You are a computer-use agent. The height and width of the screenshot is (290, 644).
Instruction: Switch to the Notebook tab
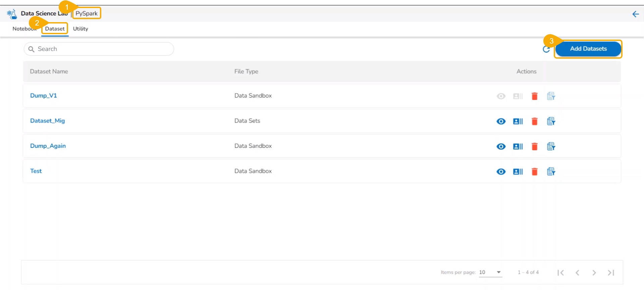[23, 29]
